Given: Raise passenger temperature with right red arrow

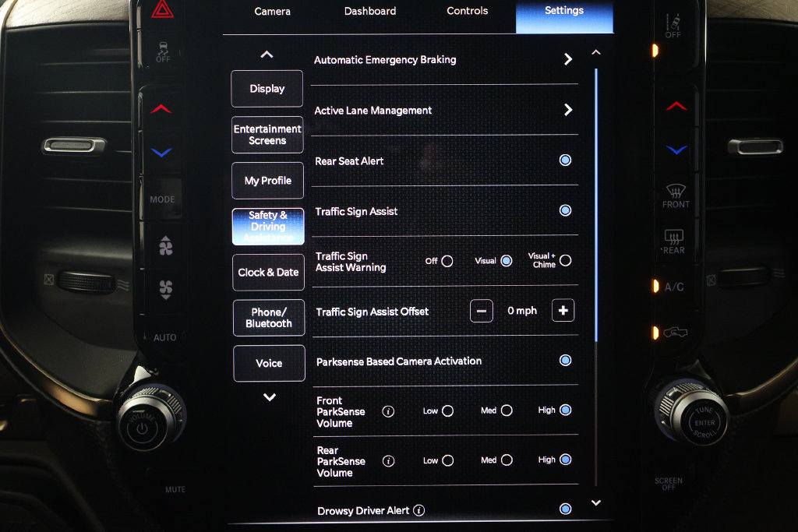Looking at the screenshot, I should coord(676,106).
